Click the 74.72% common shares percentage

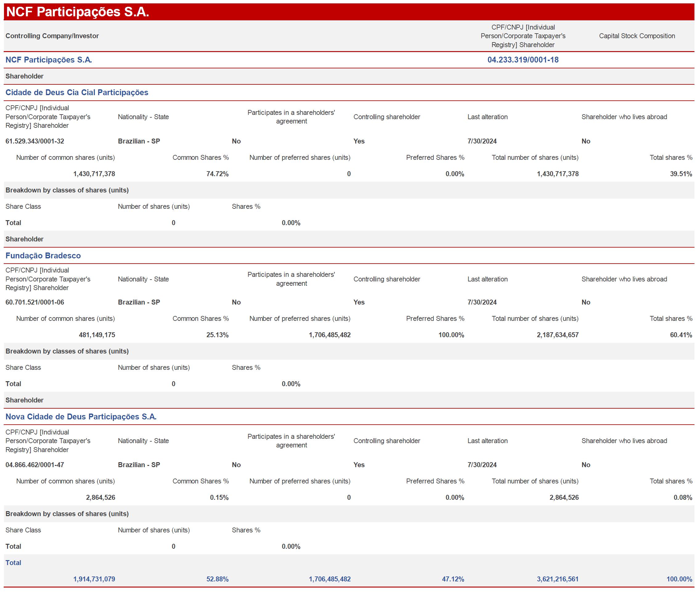[217, 174]
